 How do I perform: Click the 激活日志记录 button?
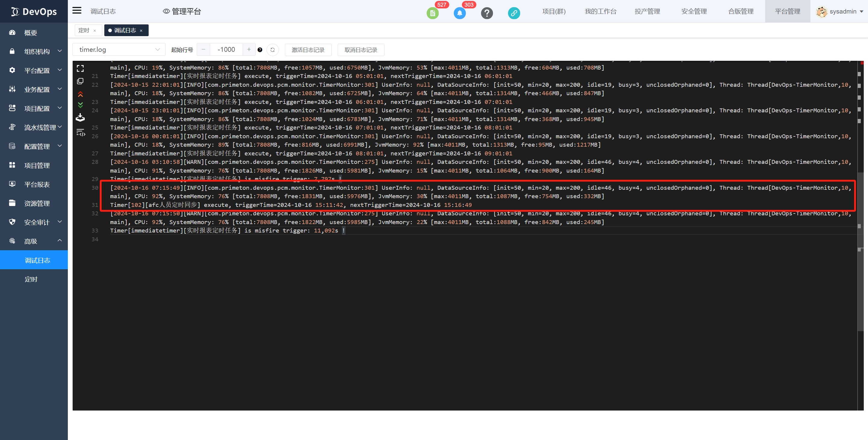[x=308, y=50]
